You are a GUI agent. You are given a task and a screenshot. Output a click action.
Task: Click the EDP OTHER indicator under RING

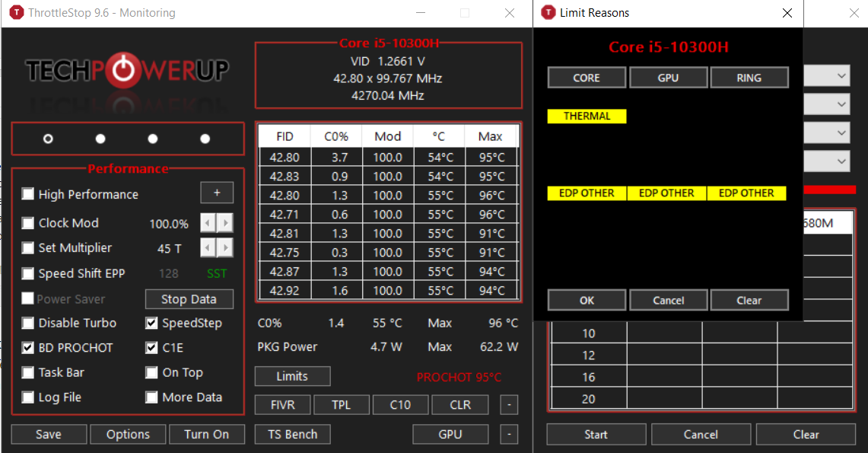pos(746,193)
